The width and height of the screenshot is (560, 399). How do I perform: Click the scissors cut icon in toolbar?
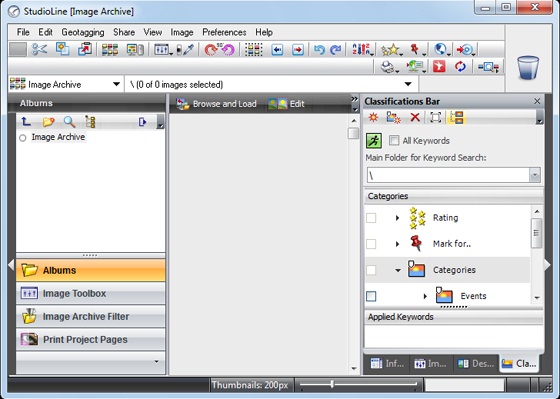tap(39, 49)
